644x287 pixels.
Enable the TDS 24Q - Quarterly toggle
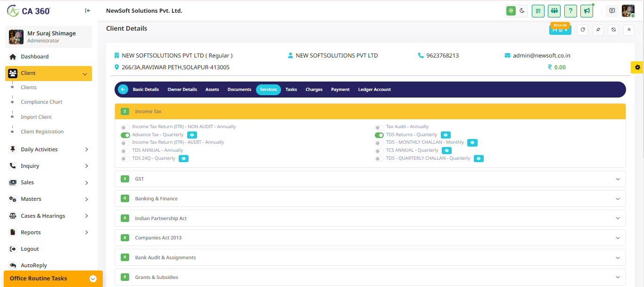click(125, 159)
